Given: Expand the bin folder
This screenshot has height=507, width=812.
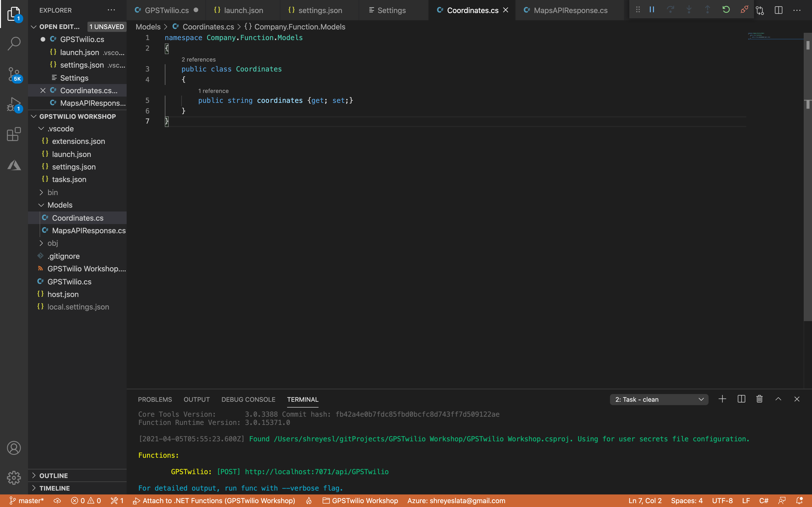Looking at the screenshot, I should [x=53, y=192].
